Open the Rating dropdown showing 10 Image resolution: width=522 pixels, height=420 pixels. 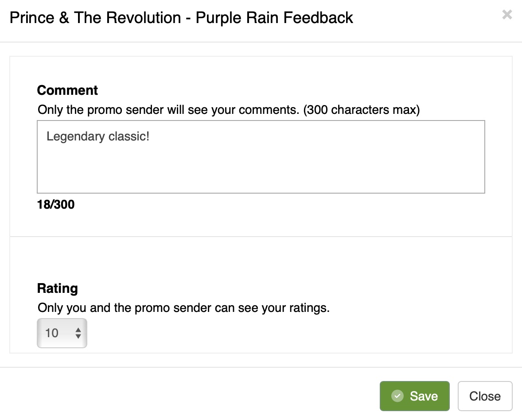[62, 333]
